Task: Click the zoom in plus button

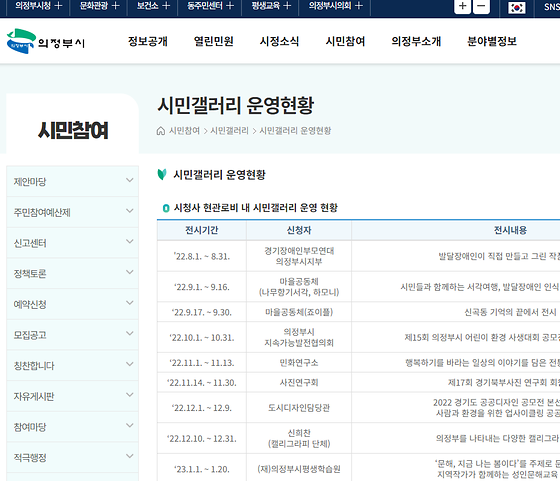Action: pyautogui.click(x=462, y=6)
